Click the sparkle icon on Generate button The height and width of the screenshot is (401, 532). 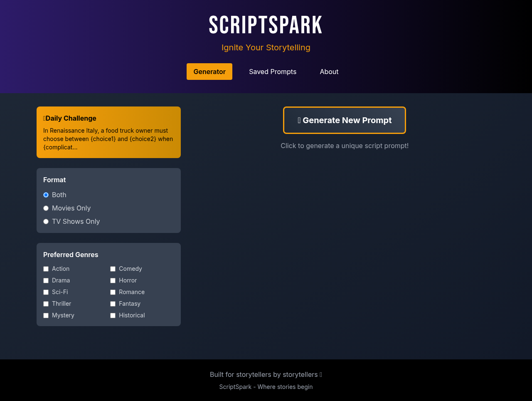point(299,119)
